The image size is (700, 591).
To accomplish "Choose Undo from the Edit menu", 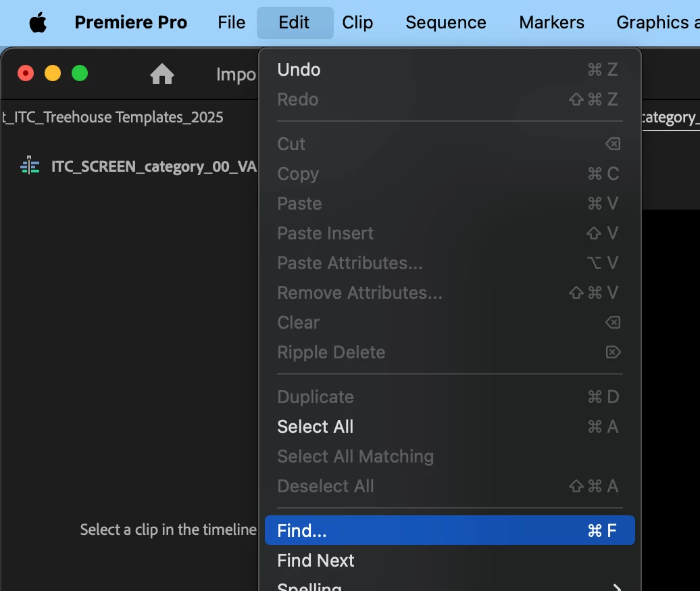I will 299,70.
